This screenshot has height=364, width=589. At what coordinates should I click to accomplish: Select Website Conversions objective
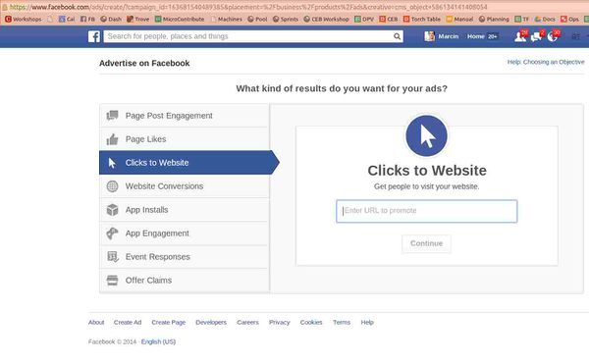pos(185,186)
